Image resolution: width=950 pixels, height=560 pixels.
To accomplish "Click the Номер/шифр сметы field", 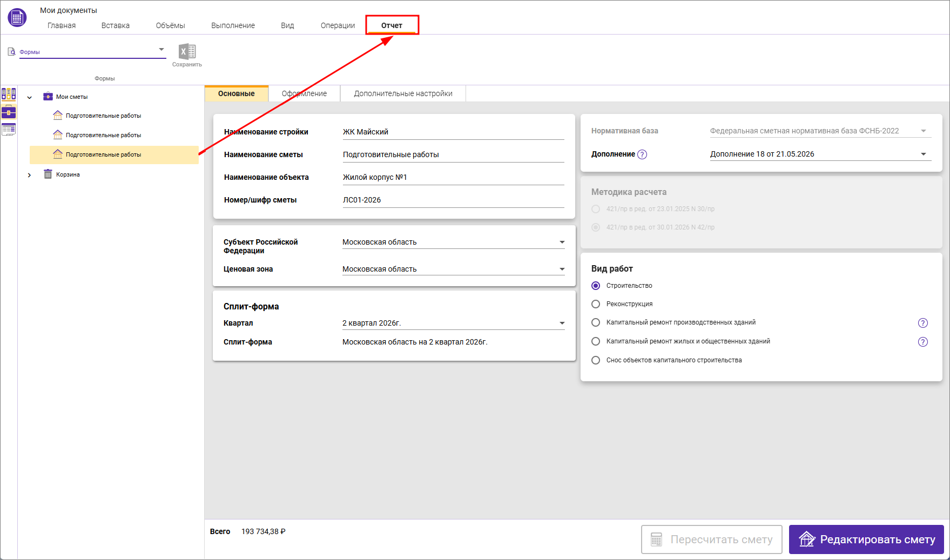I will (453, 200).
